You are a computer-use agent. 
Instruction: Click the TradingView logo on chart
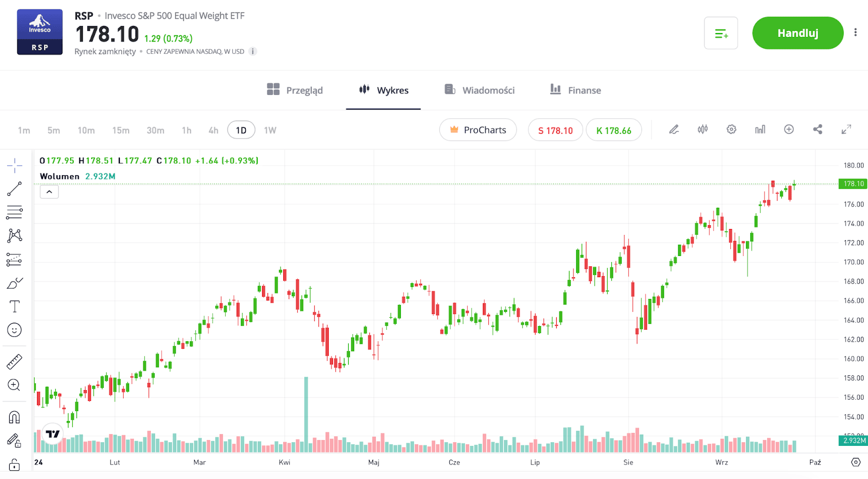coord(53,434)
